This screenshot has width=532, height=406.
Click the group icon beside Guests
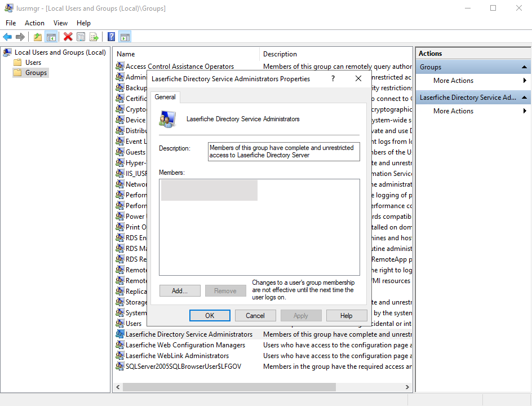click(x=120, y=152)
